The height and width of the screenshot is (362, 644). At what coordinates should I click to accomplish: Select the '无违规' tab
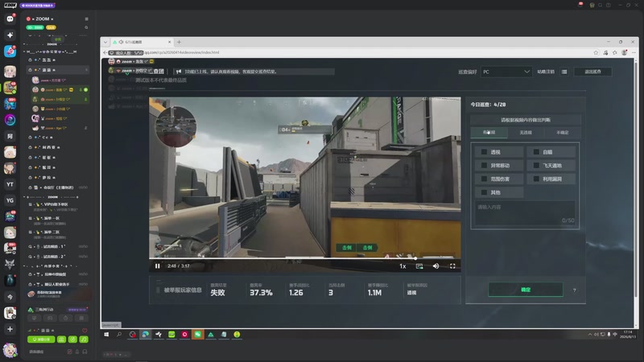526,133
